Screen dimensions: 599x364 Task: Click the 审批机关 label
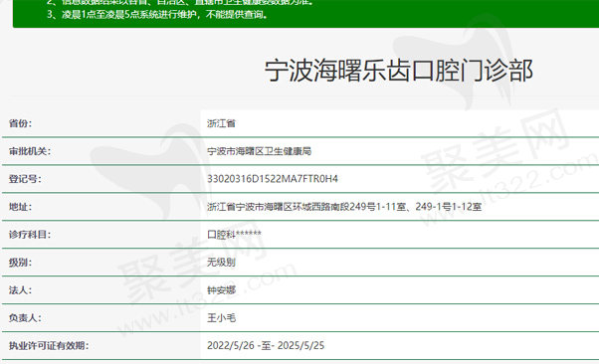point(30,151)
